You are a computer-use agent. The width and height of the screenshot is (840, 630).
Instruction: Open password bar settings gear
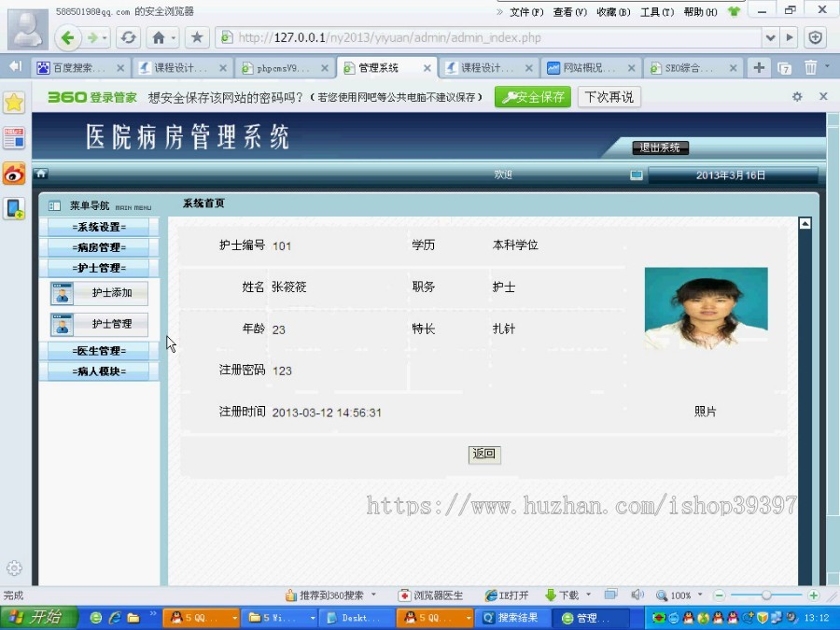coord(797,96)
